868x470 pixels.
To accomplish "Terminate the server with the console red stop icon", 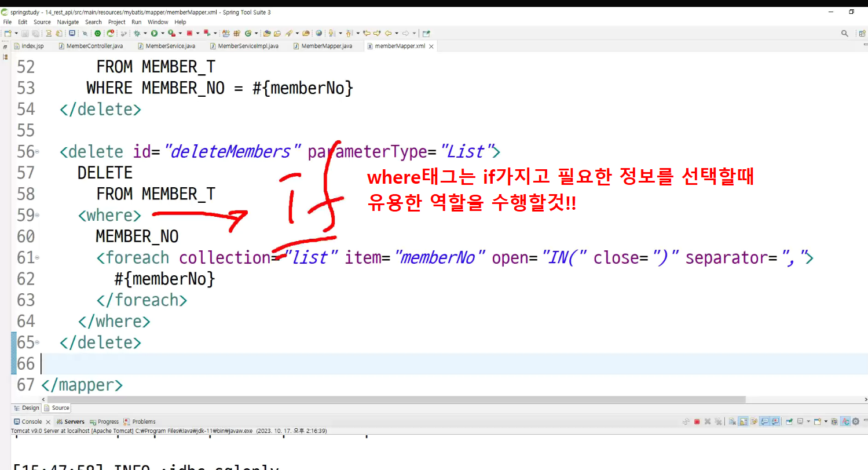I will [x=697, y=422].
